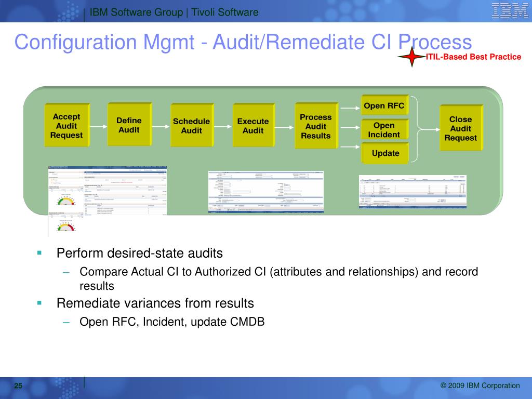The height and width of the screenshot is (399, 532).
Task: Click the Close Audit Request box
Action: tap(461, 128)
